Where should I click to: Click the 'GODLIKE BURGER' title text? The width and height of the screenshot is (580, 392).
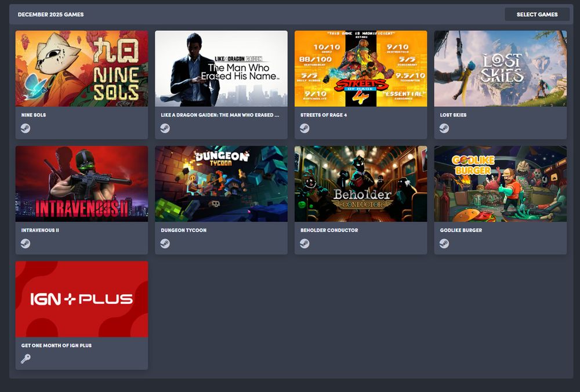(x=461, y=230)
